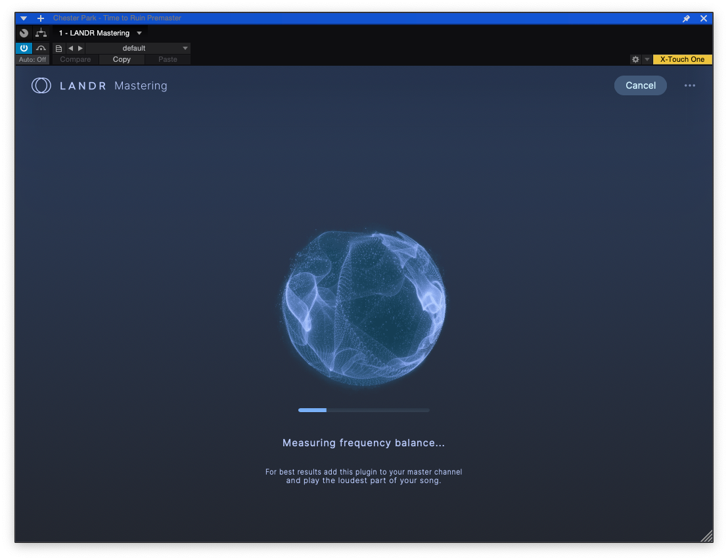Viewport: 728px width, 560px height.
Task: Click the 'For best results' hint text
Action: coord(363,476)
